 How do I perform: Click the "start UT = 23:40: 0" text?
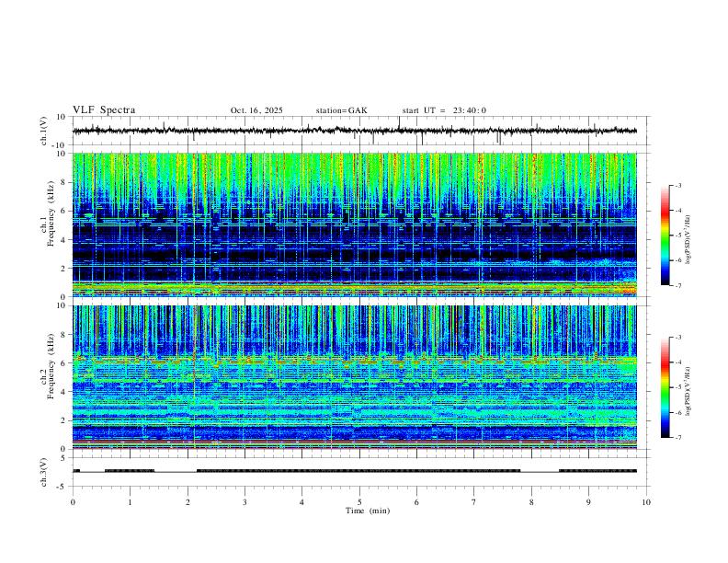pos(444,110)
